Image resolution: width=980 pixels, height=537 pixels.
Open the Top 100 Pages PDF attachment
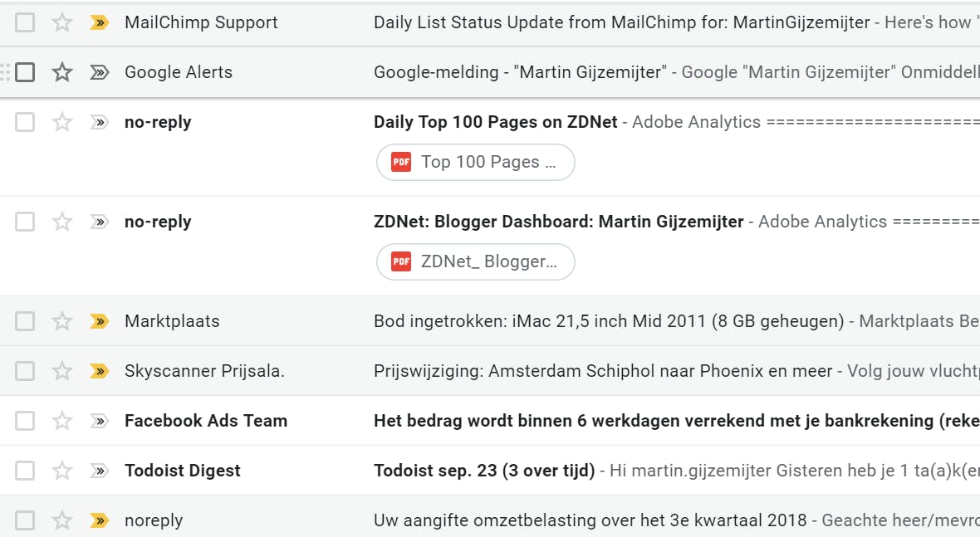point(475,162)
